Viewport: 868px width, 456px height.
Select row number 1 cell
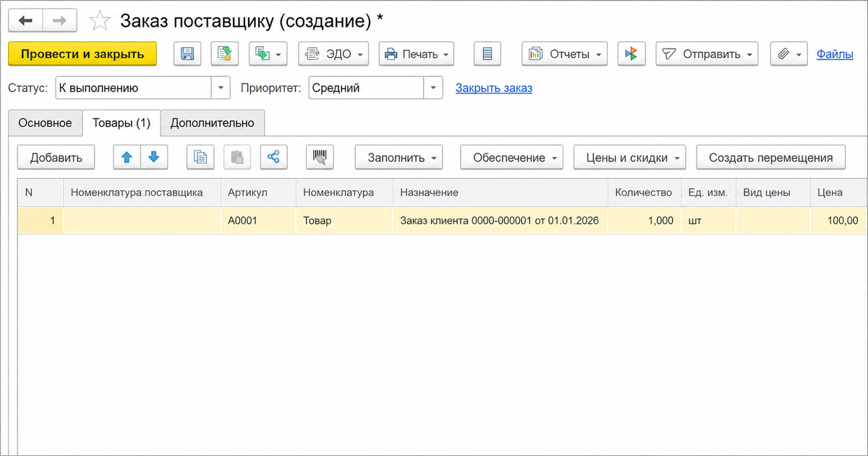tap(41, 221)
